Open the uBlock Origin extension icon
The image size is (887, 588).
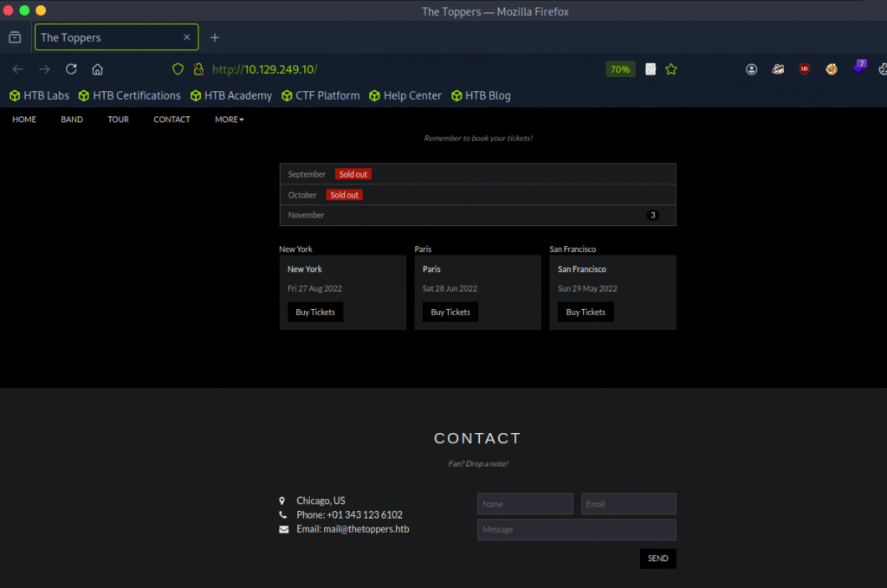(805, 69)
